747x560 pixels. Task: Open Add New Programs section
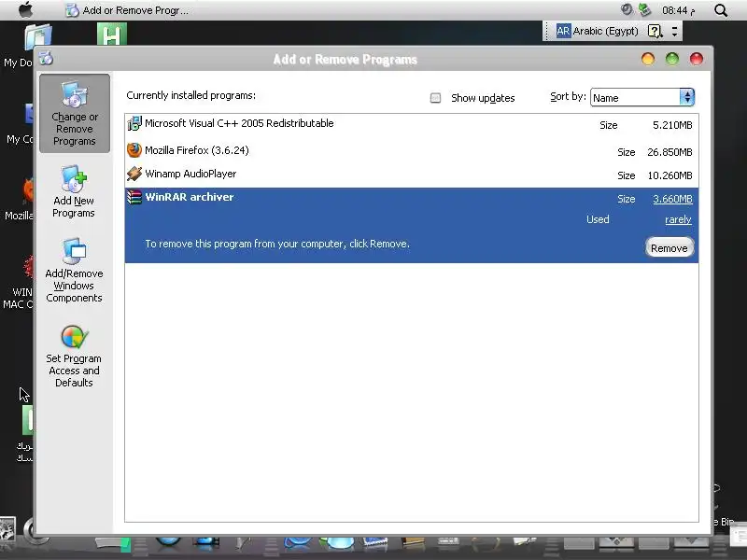click(x=74, y=192)
